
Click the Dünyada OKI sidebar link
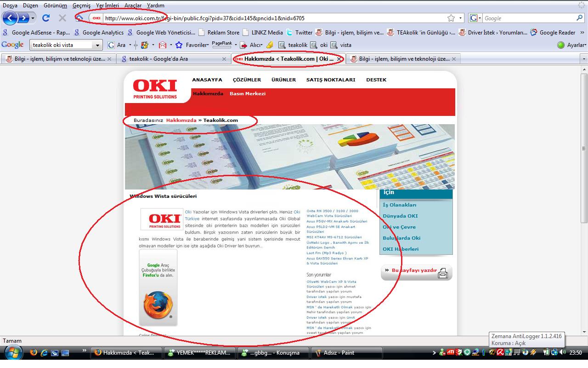pyautogui.click(x=400, y=216)
